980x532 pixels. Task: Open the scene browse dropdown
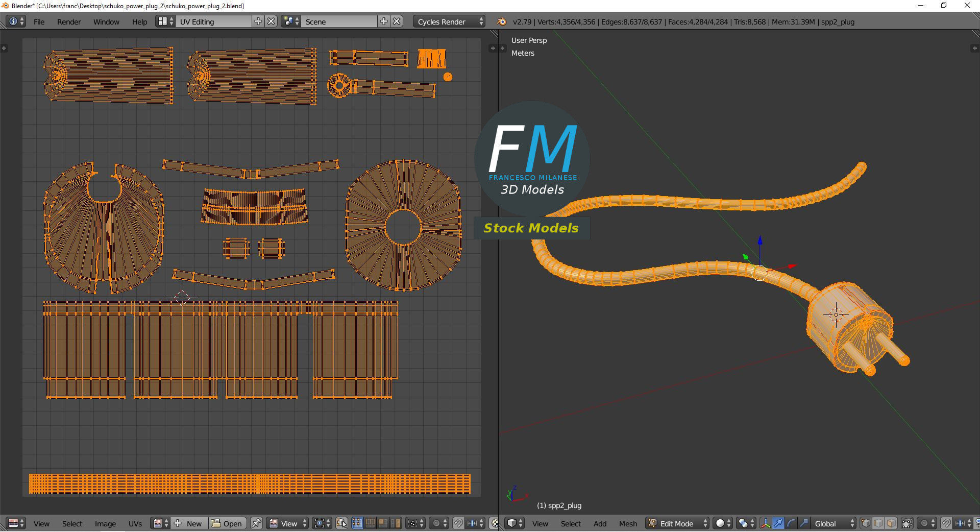291,21
